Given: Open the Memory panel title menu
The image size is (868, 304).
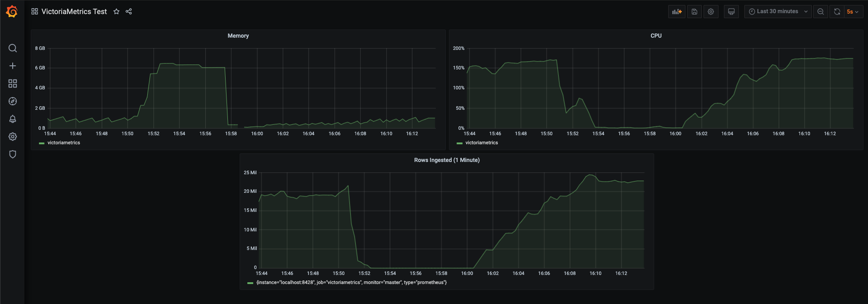Looking at the screenshot, I should click(238, 36).
